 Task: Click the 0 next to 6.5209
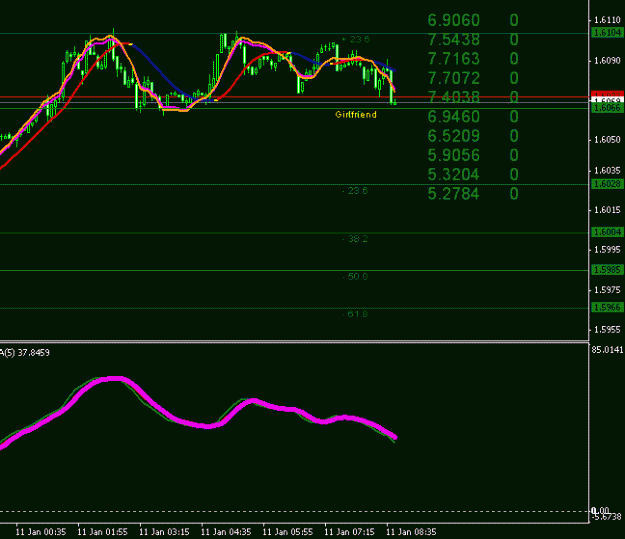click(x=514, y=136)
